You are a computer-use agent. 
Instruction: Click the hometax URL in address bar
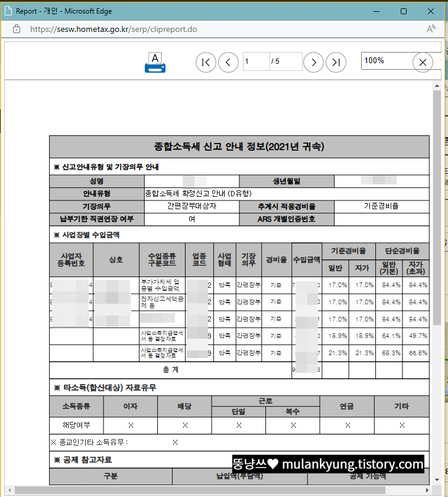(113, 29)
